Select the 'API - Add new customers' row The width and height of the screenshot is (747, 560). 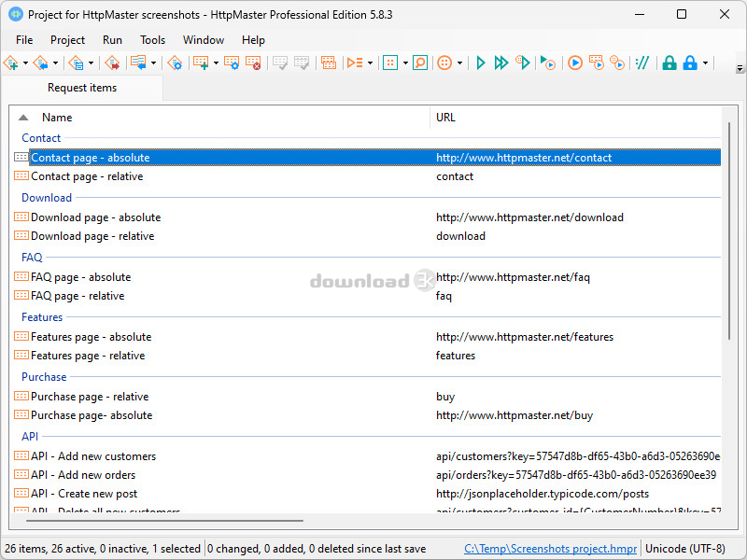(x=367, y=456)
